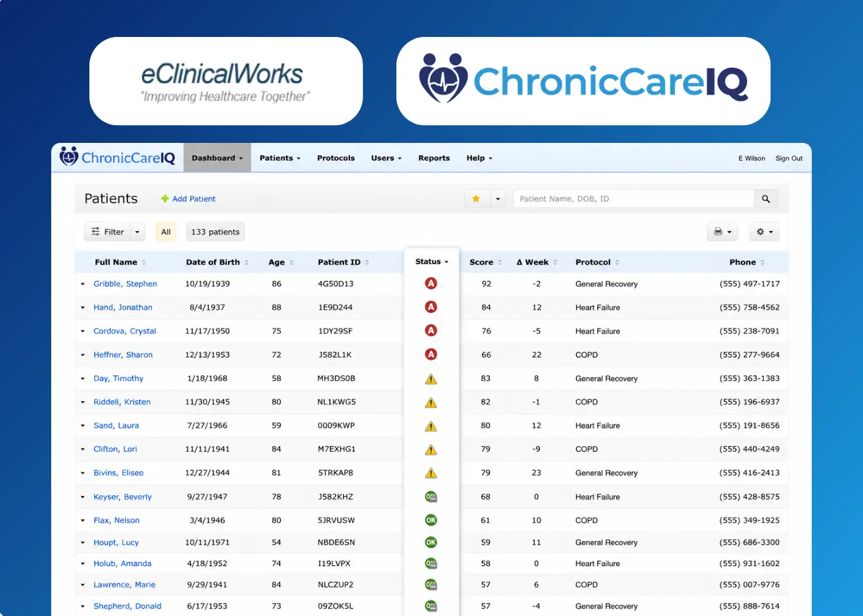This screenshot has width=863, height=616.
Task: Open the print options
Action: (x=722, y=232)
